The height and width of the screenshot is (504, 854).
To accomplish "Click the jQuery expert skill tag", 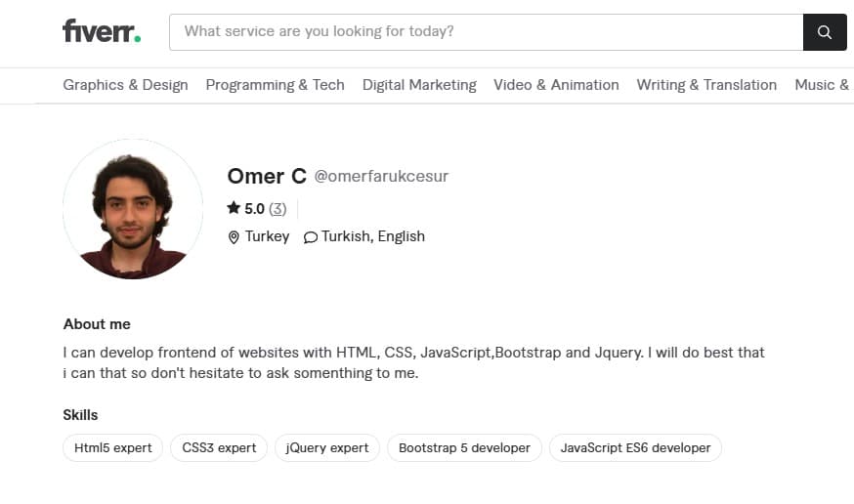I will coord(327,448).
